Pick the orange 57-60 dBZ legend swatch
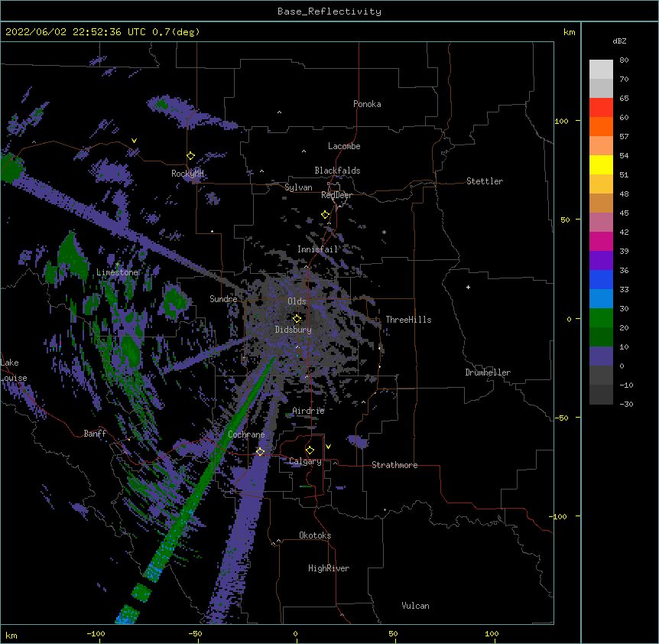Screen dimensions: 659x644 pyautogui.click(x=601, y=126)
